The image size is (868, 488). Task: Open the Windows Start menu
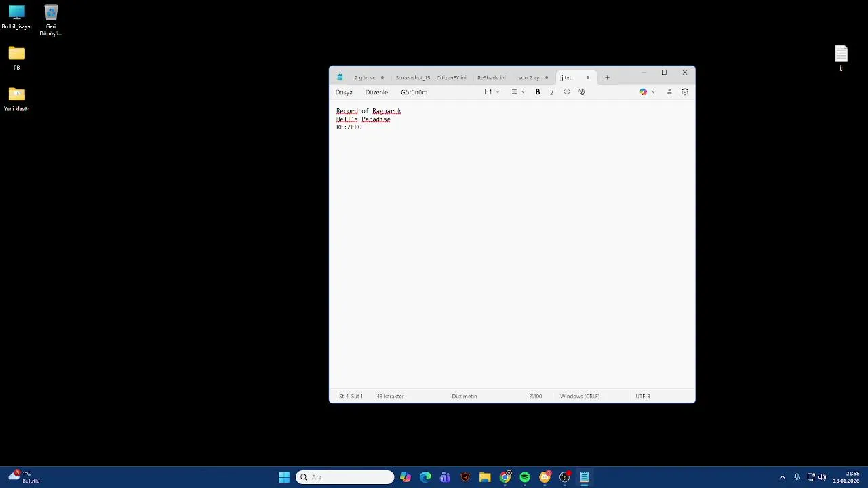(284, 477)
